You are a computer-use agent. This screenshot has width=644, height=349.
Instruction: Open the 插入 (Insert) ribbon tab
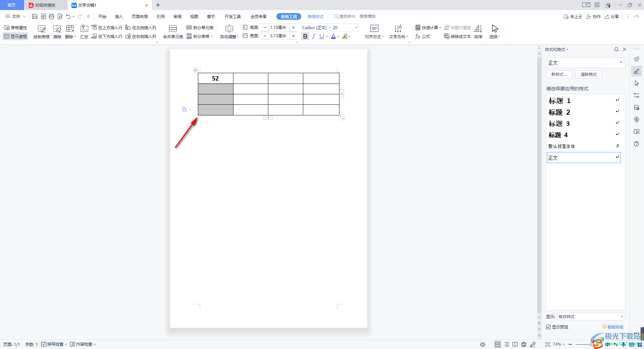[x=119, y=16]
